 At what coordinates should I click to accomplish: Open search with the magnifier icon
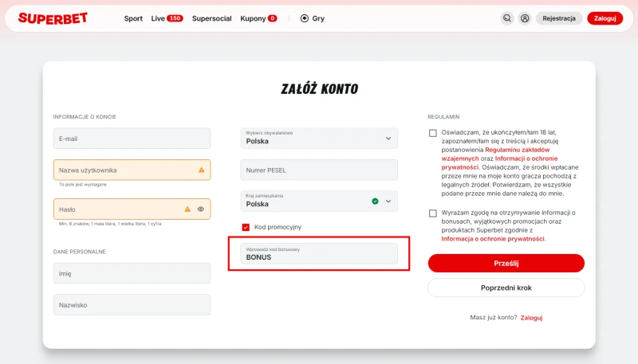click(507, 18)
